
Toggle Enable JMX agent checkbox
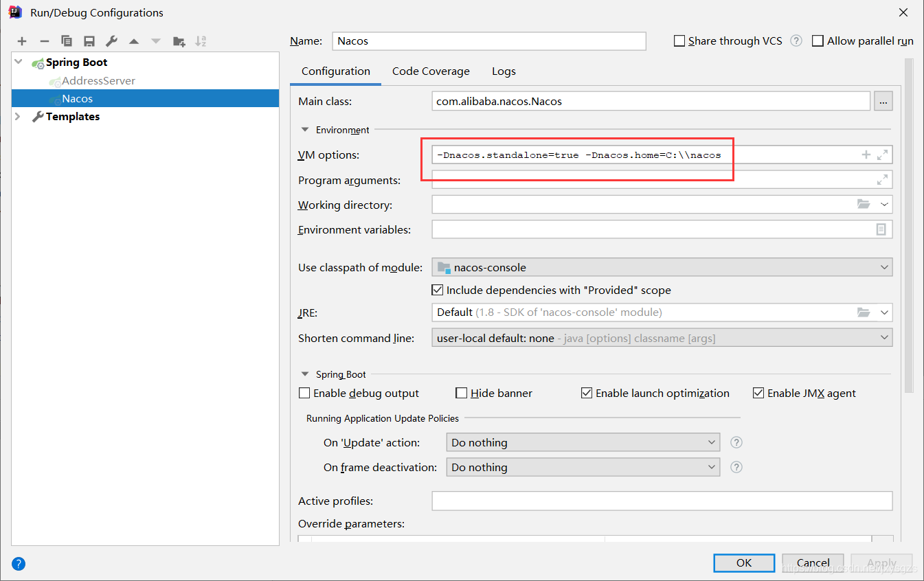[758, 394]
